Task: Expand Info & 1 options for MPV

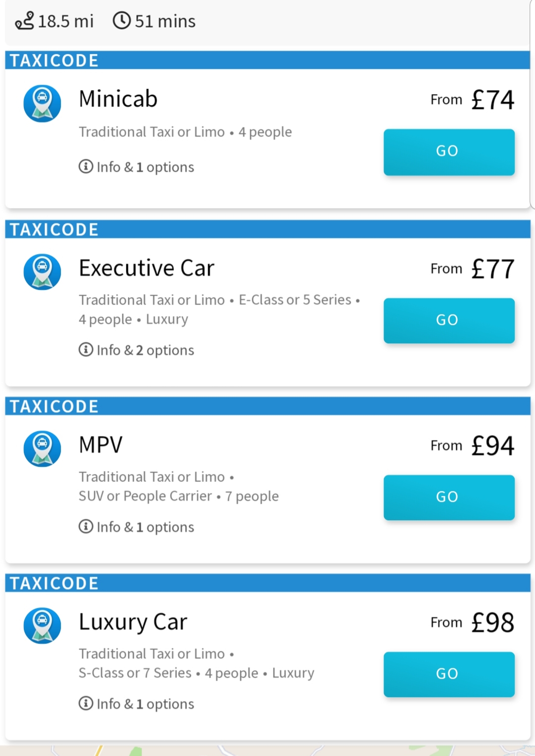Action: point(145,527)
